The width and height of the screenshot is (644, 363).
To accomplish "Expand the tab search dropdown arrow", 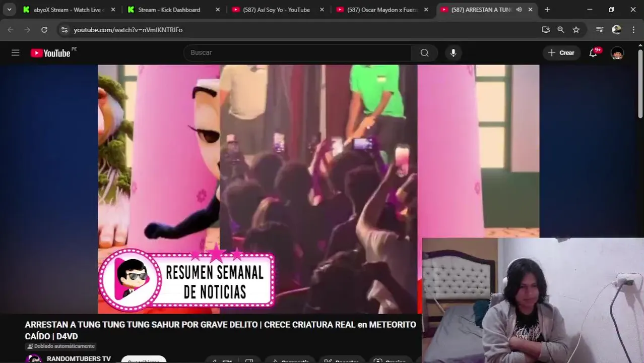I will [x=9, y=10].
